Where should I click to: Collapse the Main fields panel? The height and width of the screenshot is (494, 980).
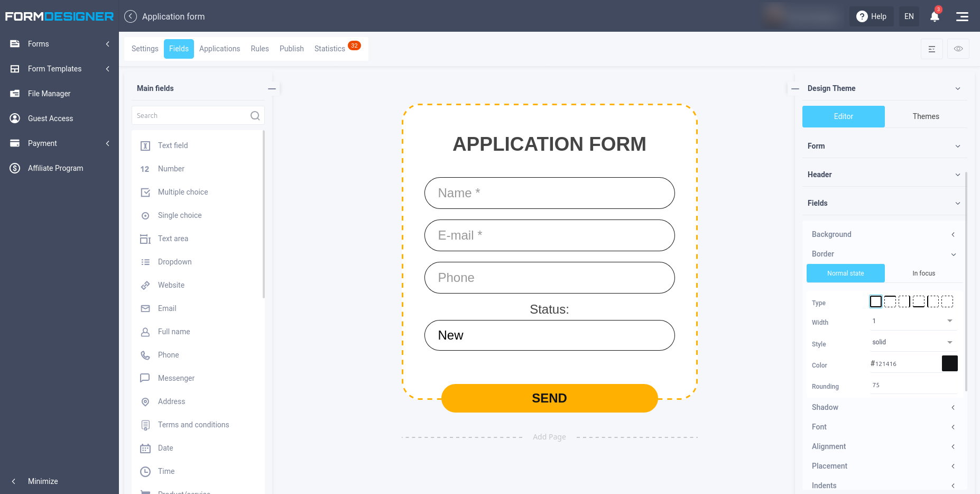pyautogui.click(x=272, y=88)
